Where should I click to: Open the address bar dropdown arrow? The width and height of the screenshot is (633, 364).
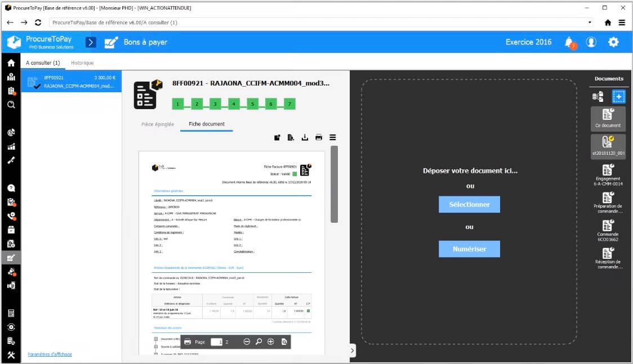pos(590,23)
